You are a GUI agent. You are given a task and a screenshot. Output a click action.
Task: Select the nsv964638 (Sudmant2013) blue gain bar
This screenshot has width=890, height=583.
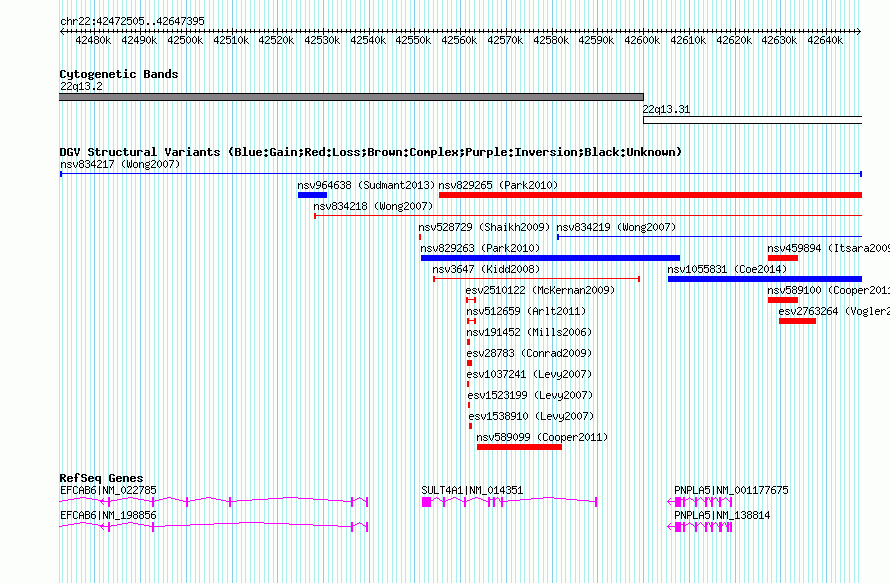pyautogui.click(x=312, y=195)
